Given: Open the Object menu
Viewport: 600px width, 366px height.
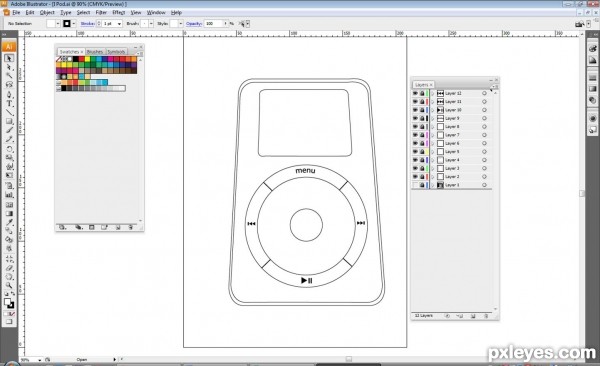Looking at the screenshot, I should point(47,13).
